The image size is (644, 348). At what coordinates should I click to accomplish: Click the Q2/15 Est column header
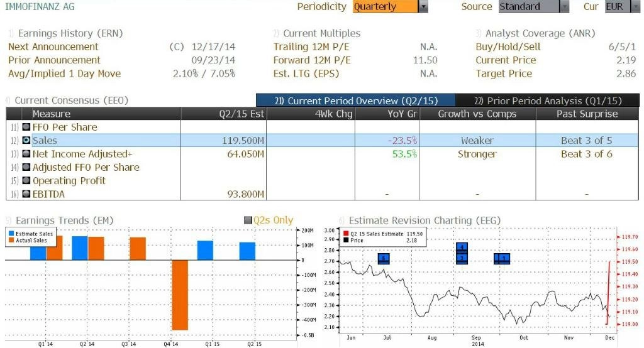pos(224,114)
